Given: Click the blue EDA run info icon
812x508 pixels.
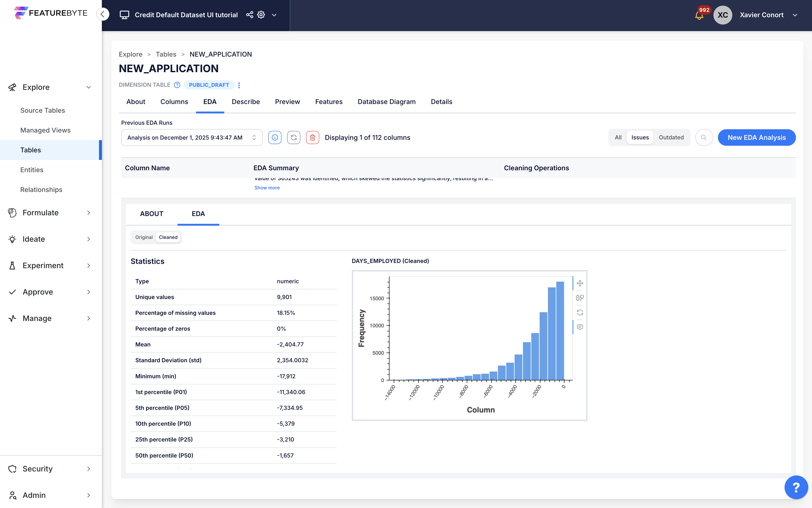Looking at the screenshot, I should 275,137.
